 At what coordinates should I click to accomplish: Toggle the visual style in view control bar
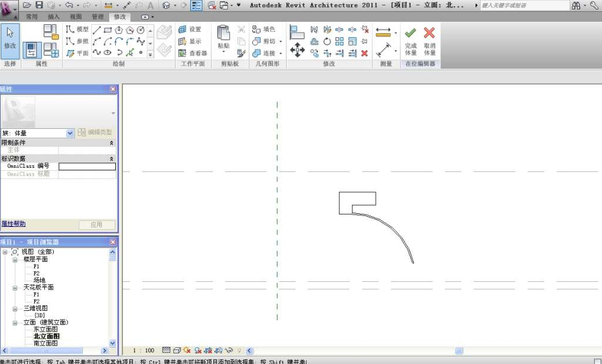[177, 350]
